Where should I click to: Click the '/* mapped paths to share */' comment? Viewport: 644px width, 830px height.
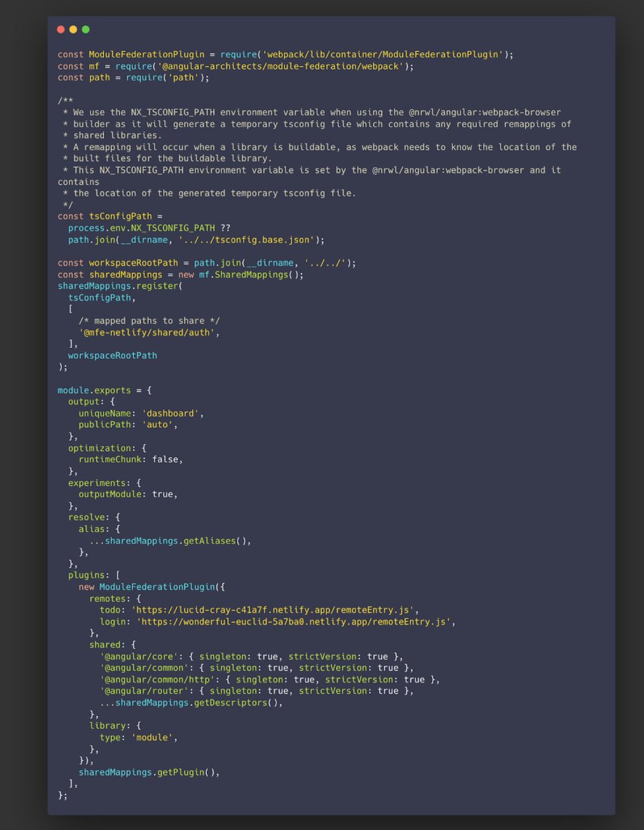149,321
